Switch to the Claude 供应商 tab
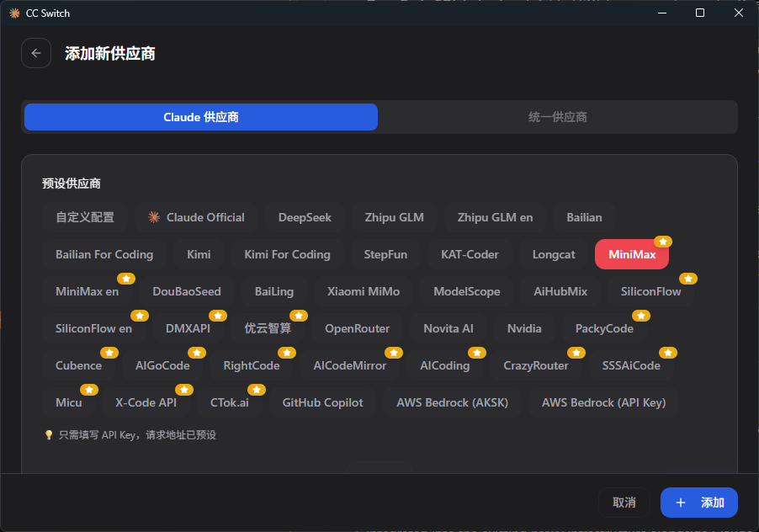The width and height of the screenshot is (759, 532). point(201,117)
